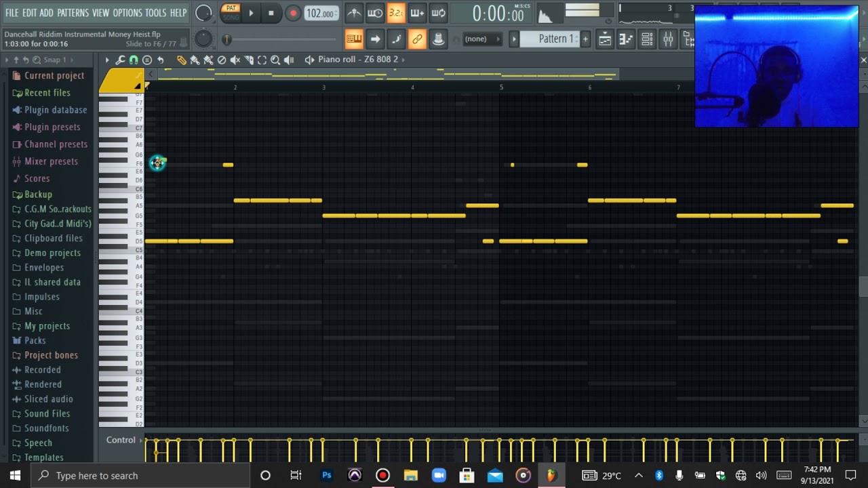Image resolution: width=868 pixels, height=488 pixels.
Task: Choose the Select tool in piano roll
Action: (x=262, y=60)
